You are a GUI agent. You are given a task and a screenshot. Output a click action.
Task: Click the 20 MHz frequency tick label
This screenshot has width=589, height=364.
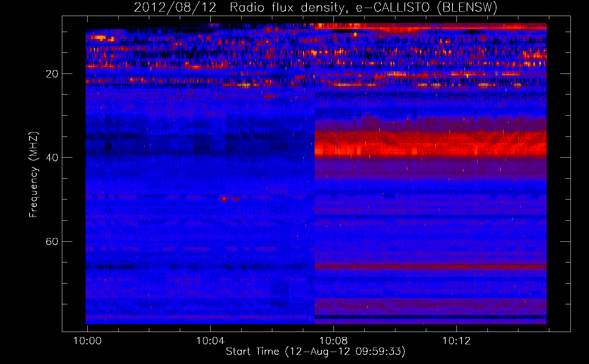(52, 74)
